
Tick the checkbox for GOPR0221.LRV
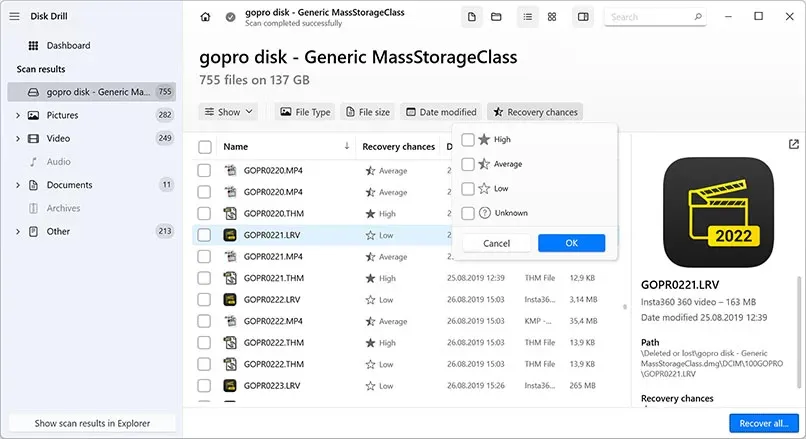coord(205,235)
